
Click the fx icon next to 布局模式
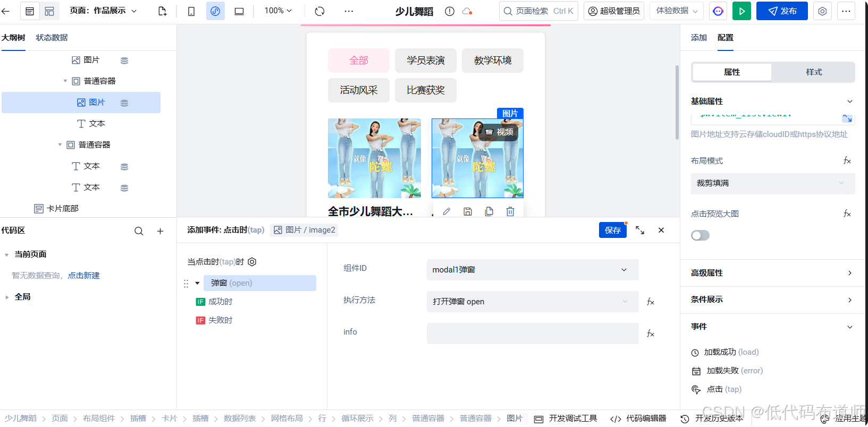pyautogui.click(x=847, y=160)
